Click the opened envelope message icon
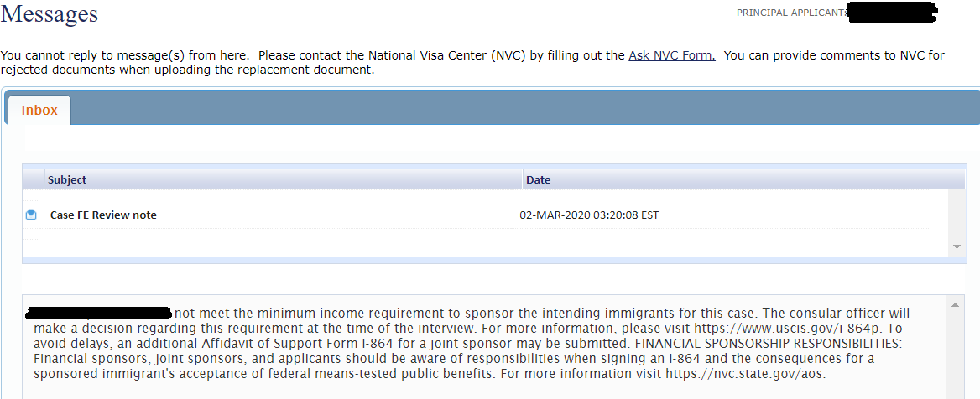Viewport: 980px width, 399px height. coord(31,215)
